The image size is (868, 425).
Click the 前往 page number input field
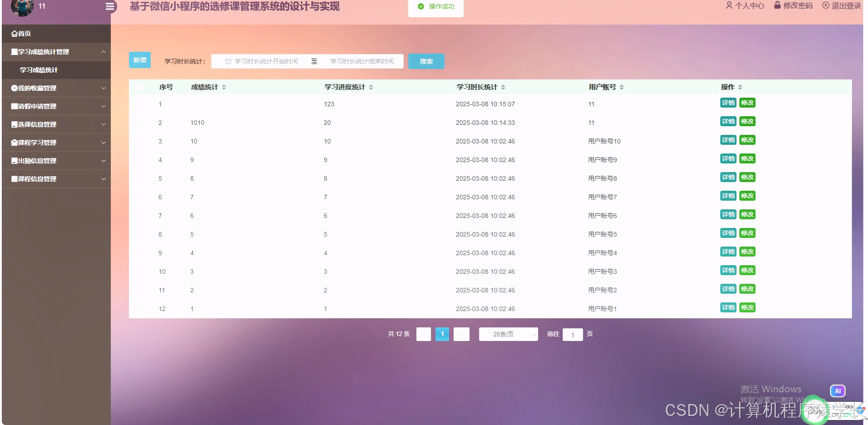click(x=573, y=334)
